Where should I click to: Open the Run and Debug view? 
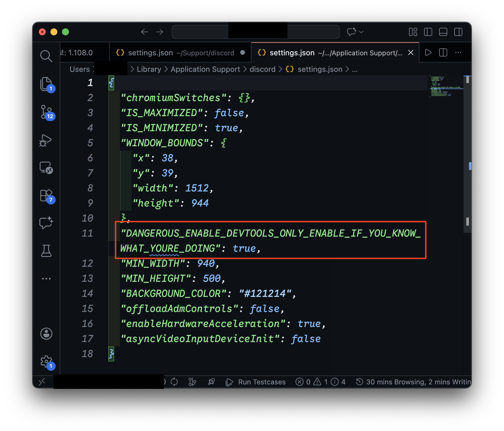tap(46, 140)
